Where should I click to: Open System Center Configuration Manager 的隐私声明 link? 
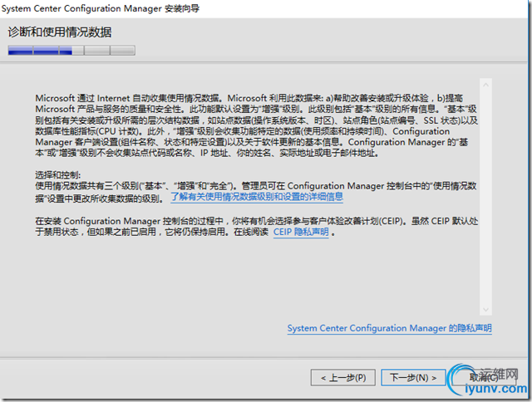(390, 328)
